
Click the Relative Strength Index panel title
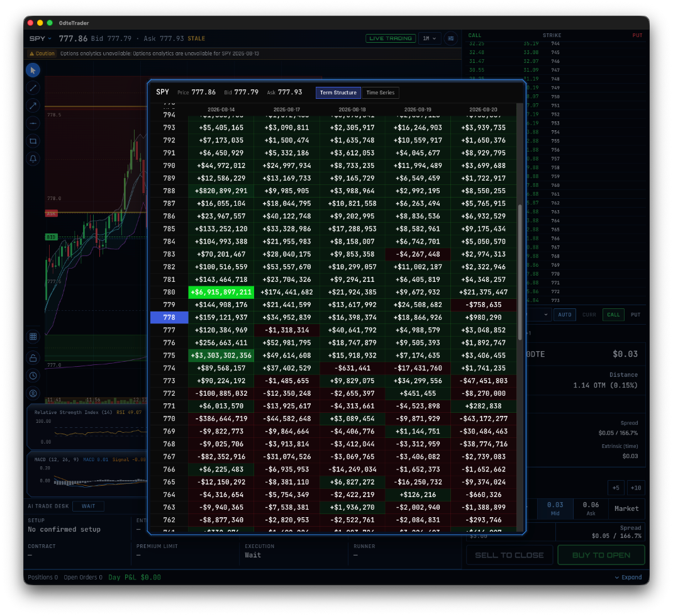coord(73,413)
